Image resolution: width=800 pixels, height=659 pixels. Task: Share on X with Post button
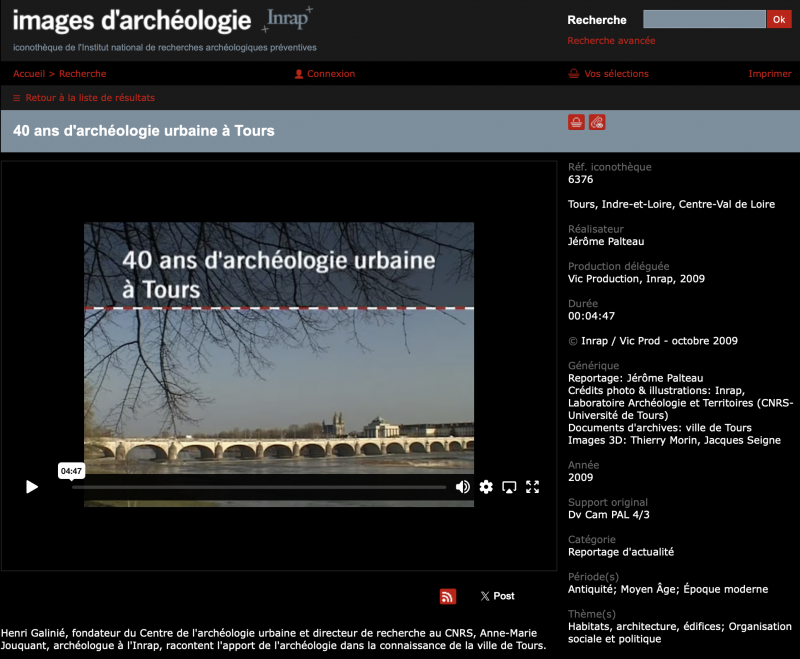[x=497, y=596]
